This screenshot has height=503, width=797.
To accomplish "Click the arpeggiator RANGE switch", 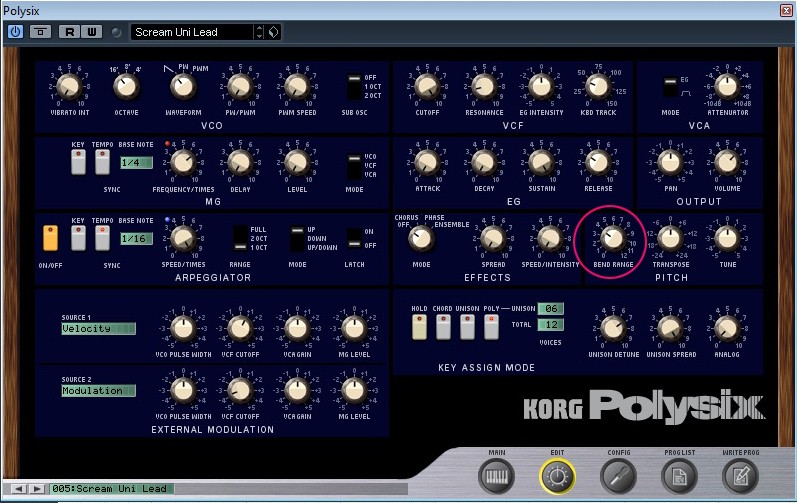I will pos(240,239).
